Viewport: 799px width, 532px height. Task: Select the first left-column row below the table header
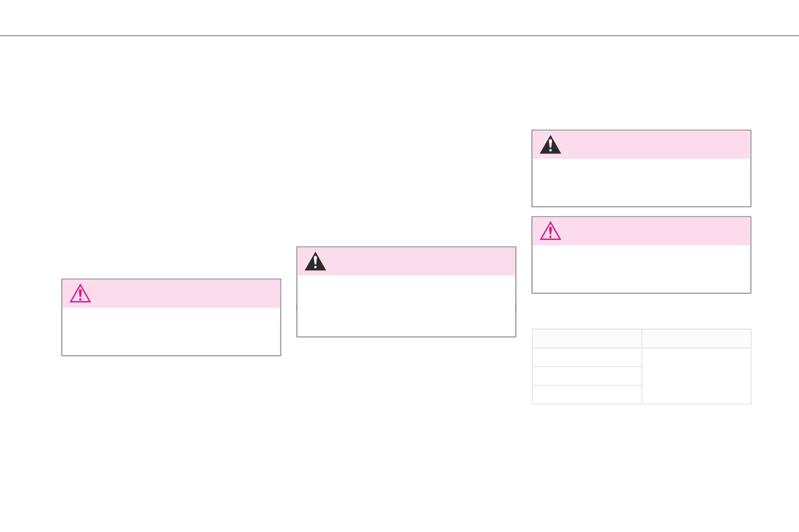coord(587,357)
